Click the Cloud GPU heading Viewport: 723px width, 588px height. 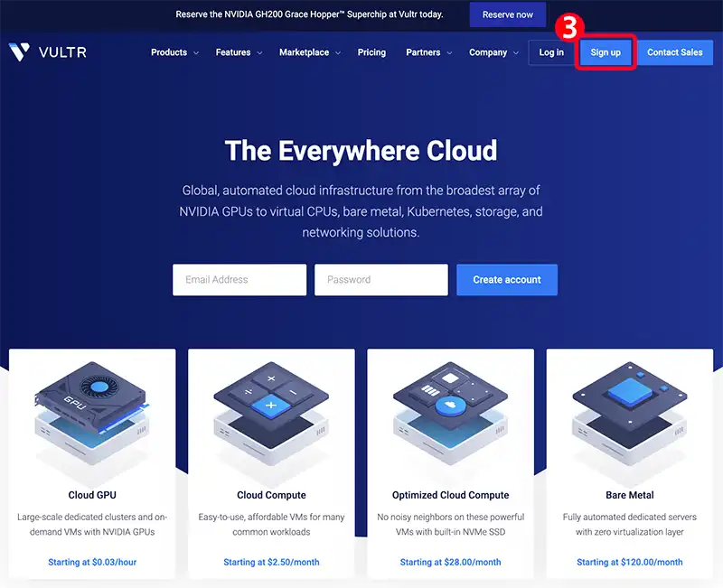click(92, 495)
